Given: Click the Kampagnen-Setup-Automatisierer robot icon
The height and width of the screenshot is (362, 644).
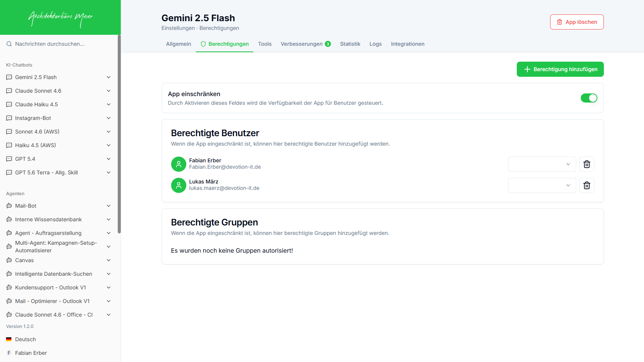Looking at the screenshot, I should 9,247.
